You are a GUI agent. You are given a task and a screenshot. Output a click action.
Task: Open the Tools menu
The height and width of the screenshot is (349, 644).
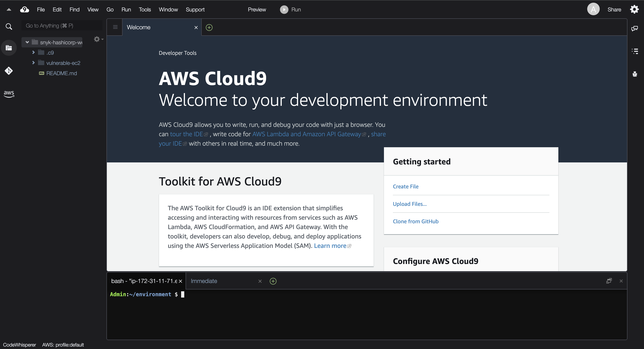click(x=145, y=9)
